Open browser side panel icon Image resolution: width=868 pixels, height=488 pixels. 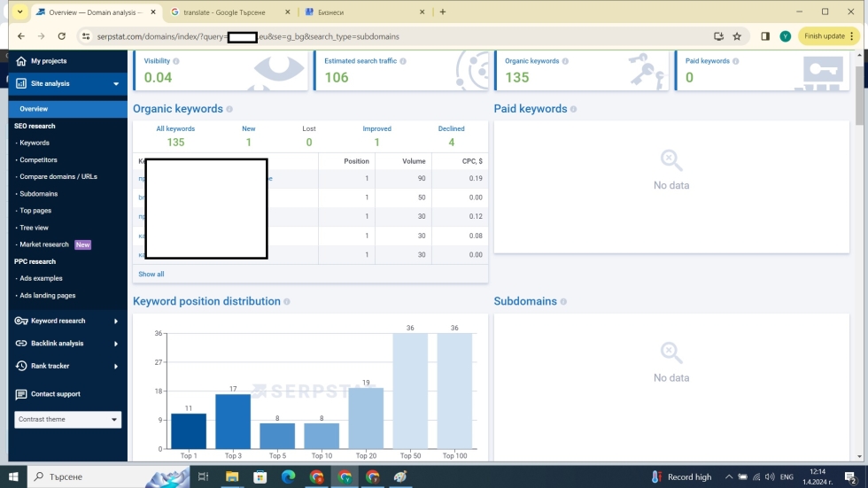pyautogui.click(x=765, y=36)
